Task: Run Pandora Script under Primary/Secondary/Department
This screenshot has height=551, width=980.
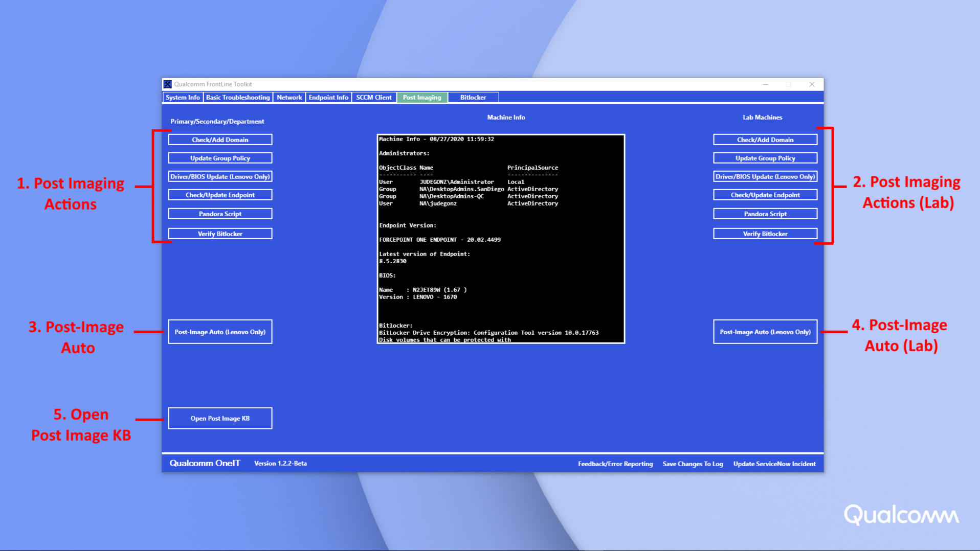Action: tap(220, 214)
